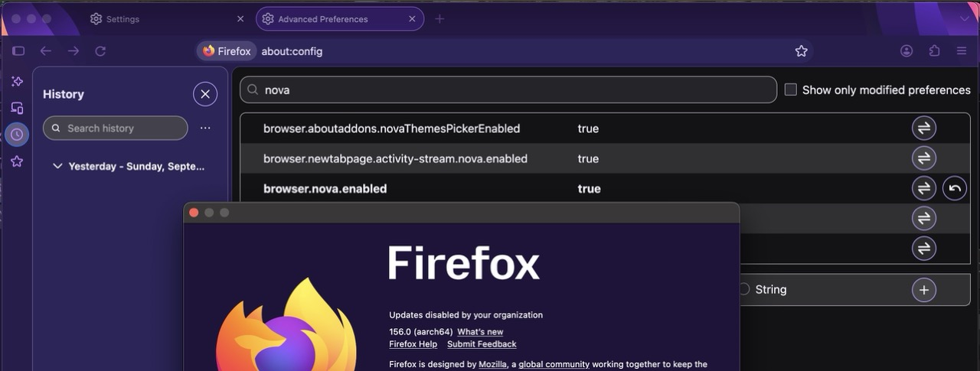
Task: Open the history options three-dot menu
Action: [205, 129]
